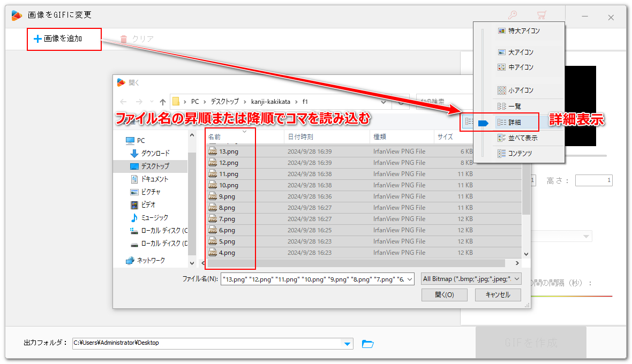Click the back navigation arrow in dialog

(x=124, y=102)
